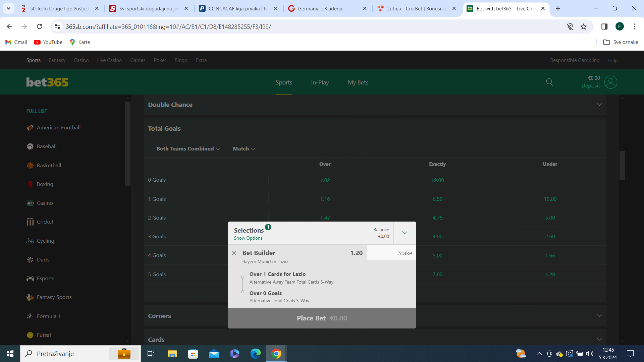The height and width of the screenshot is (362, 644).
Task: Click the Stake input field
Action: (391, 253)
